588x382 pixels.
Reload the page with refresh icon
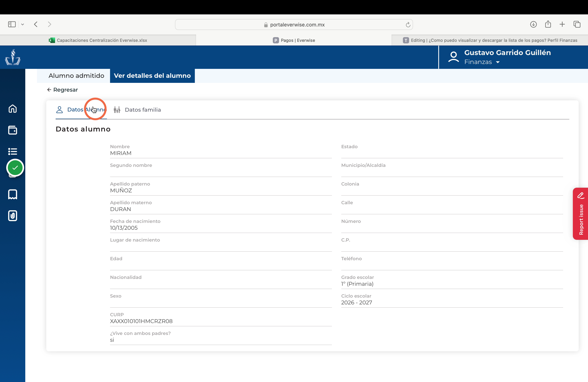click(x=408, y=25)
